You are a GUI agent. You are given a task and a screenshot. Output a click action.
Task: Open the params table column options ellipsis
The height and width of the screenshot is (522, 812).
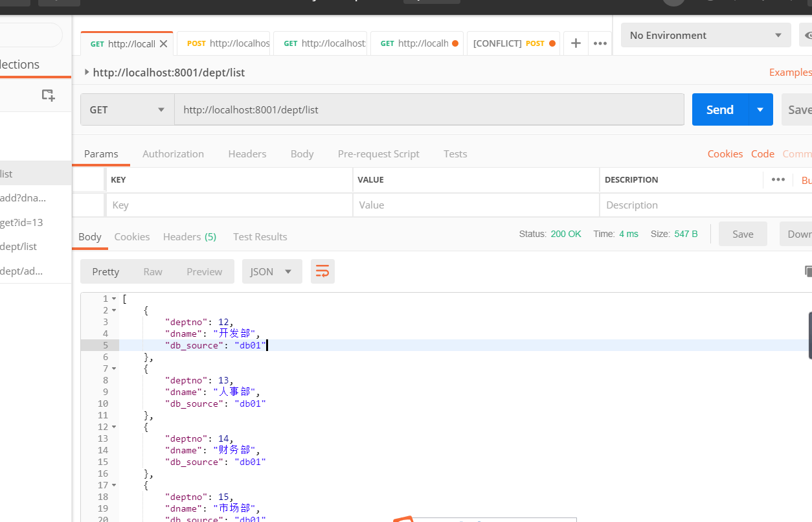coord(778,179)
